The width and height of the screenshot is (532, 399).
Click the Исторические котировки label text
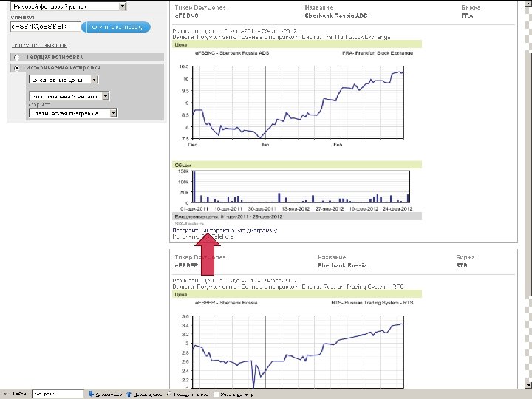tap(63, 68)
